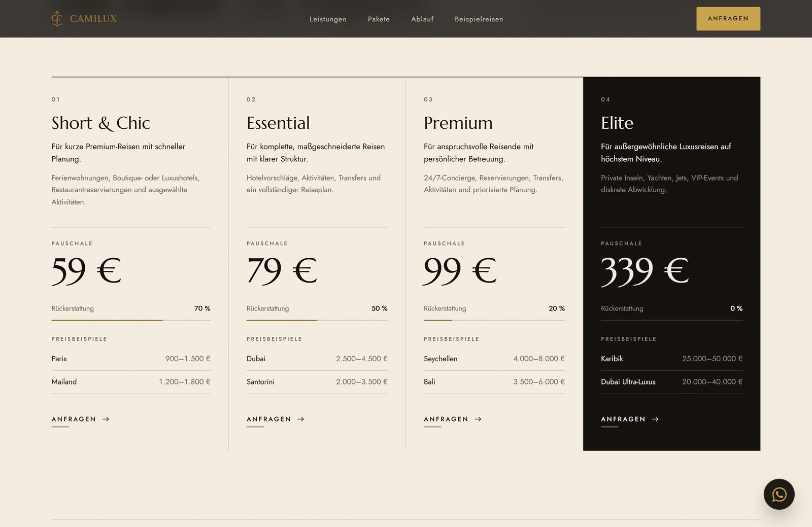Select the Dubai Ultra-Luxus example row
Viewport: 812px width, 527px height.
pos(671,382)
